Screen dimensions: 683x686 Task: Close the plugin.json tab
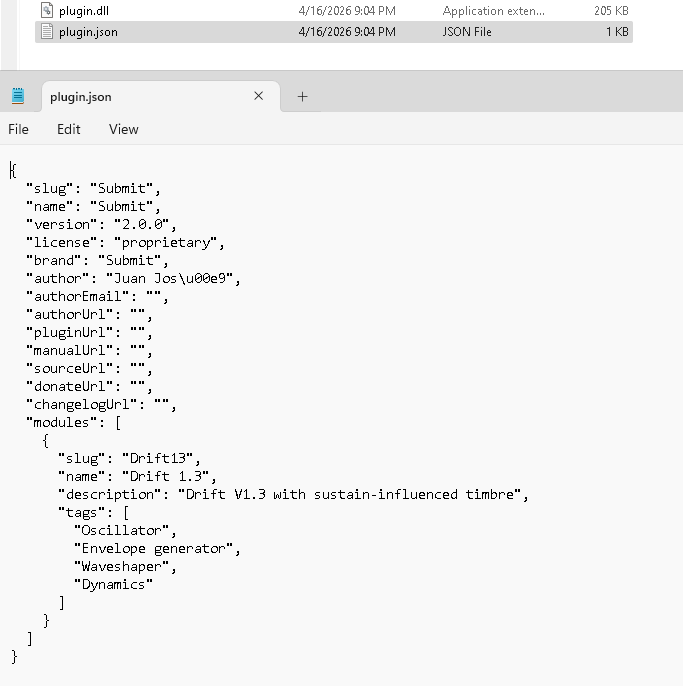click(x=259, y=96)
